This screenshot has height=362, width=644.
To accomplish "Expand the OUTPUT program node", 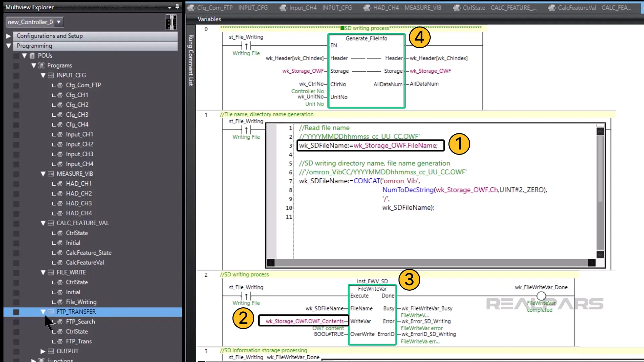I will point(43,351).
